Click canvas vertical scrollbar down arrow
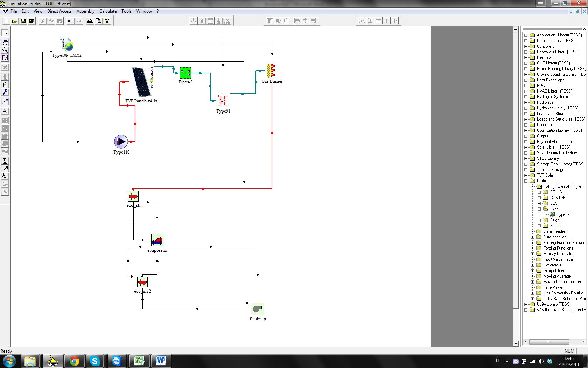The image size is (588, 368). 515,343
